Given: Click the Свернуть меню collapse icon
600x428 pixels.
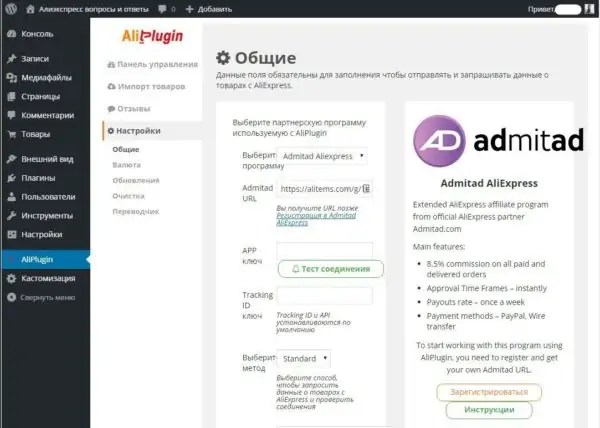Looking at the screenshot, I should (12, 297).
